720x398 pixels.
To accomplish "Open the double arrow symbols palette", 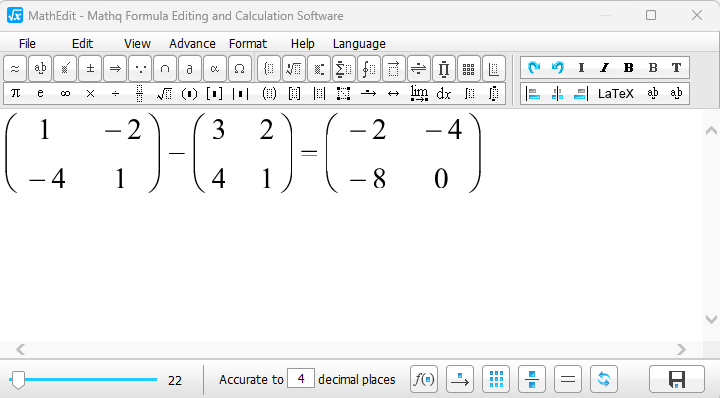I will pyautogui.click(x=115, y=69).
